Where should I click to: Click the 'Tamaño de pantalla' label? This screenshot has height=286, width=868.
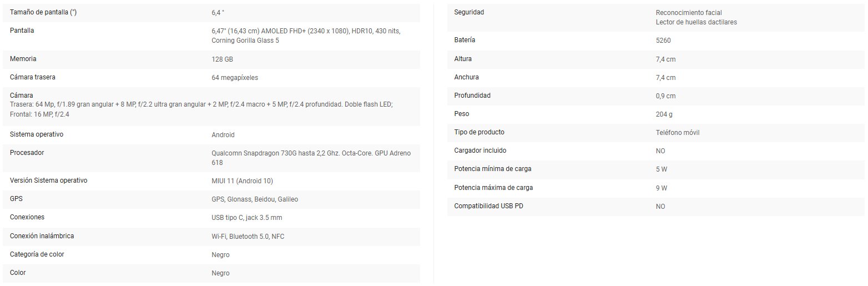point(43,12)
